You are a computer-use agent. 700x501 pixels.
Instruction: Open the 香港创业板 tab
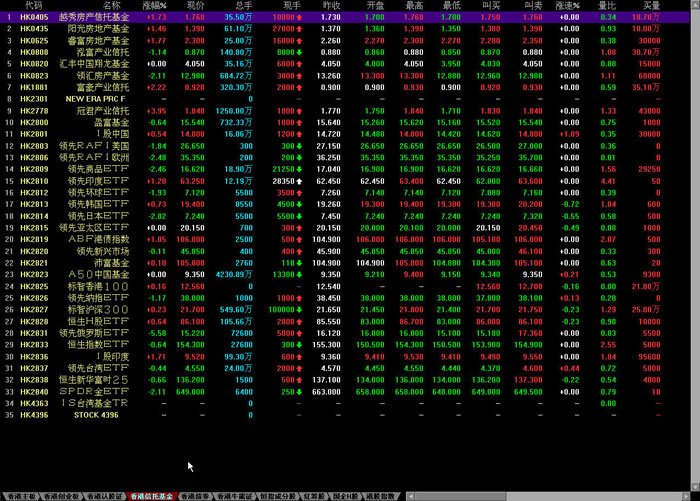[63, 496]
